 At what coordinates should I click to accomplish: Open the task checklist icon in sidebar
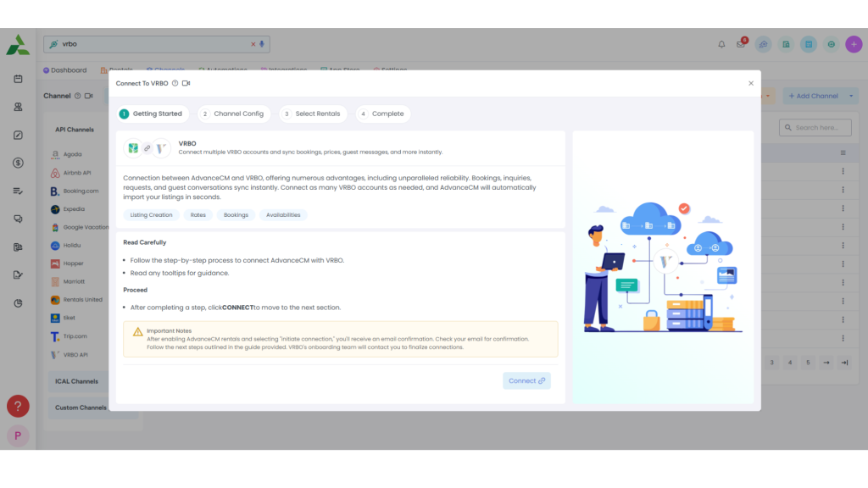click(x=18, y=191)
